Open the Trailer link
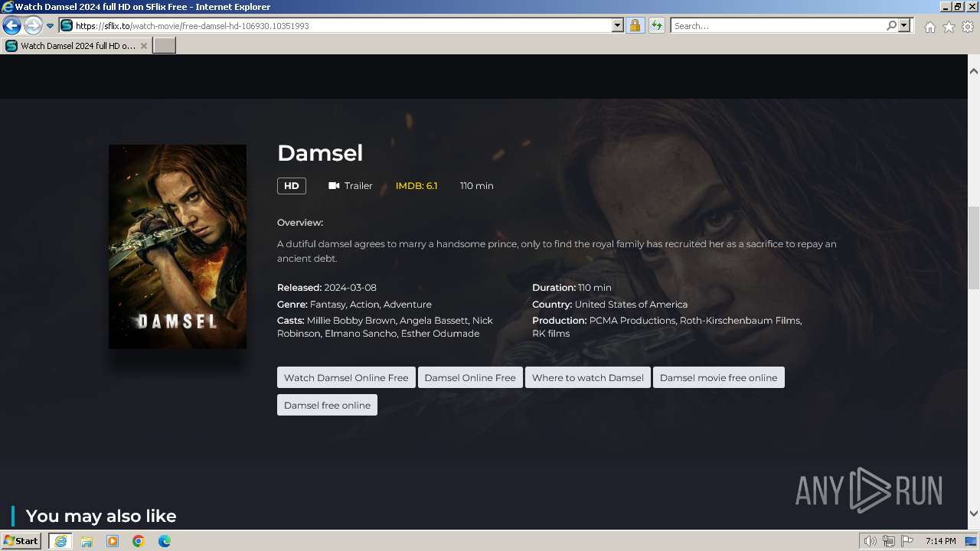 point(358,186)
